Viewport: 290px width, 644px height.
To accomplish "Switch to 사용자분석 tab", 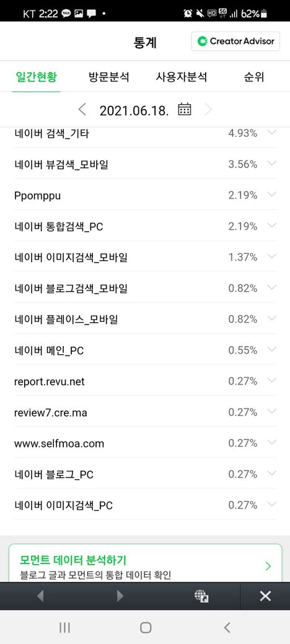I will (181, 77).
